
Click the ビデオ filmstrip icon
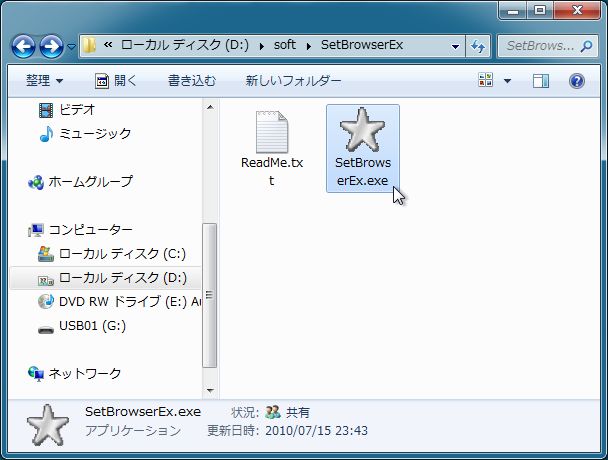[x=46, y=110]
